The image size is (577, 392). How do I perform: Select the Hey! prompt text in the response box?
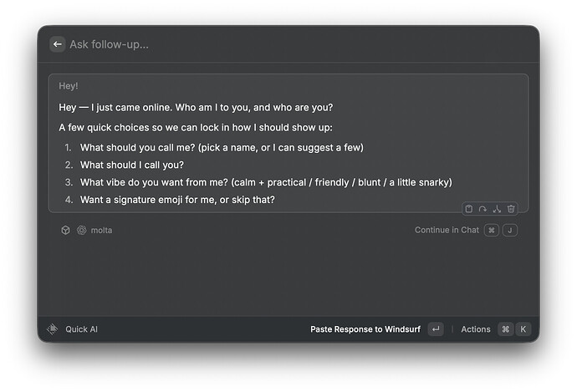[69, 86]
